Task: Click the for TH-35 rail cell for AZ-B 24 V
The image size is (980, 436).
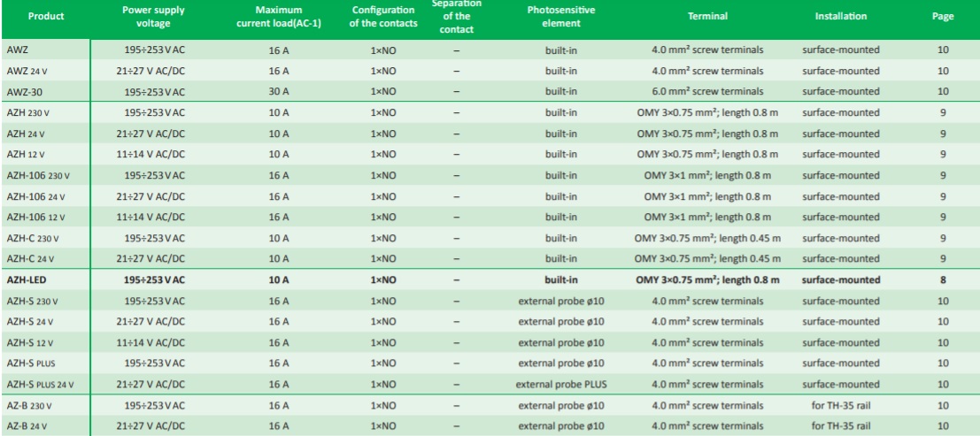Action: pyautogui.click(x=841, y=426)
